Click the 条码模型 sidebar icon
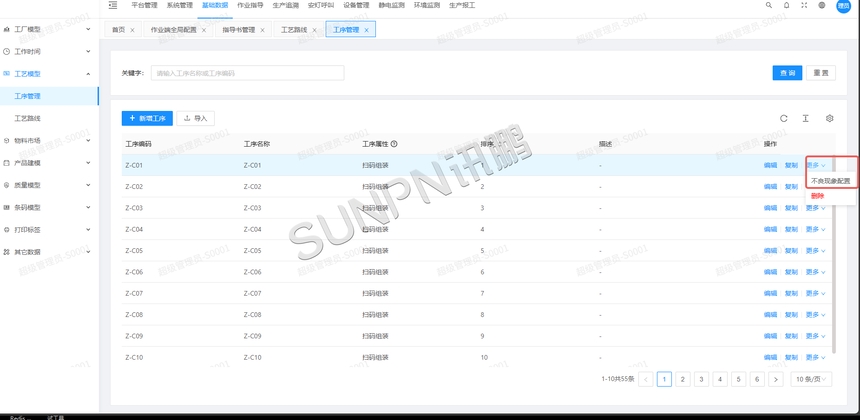 point(7,208)
